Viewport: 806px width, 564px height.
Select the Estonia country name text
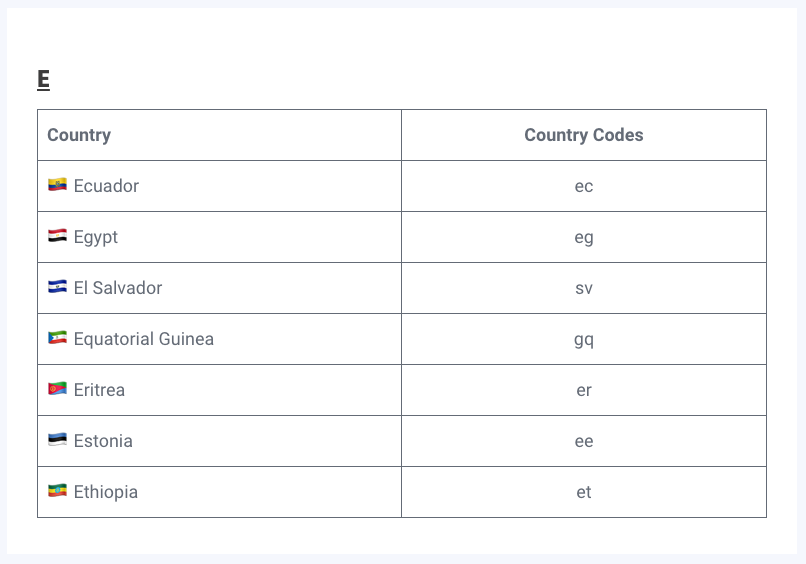[x=103, y=441]
